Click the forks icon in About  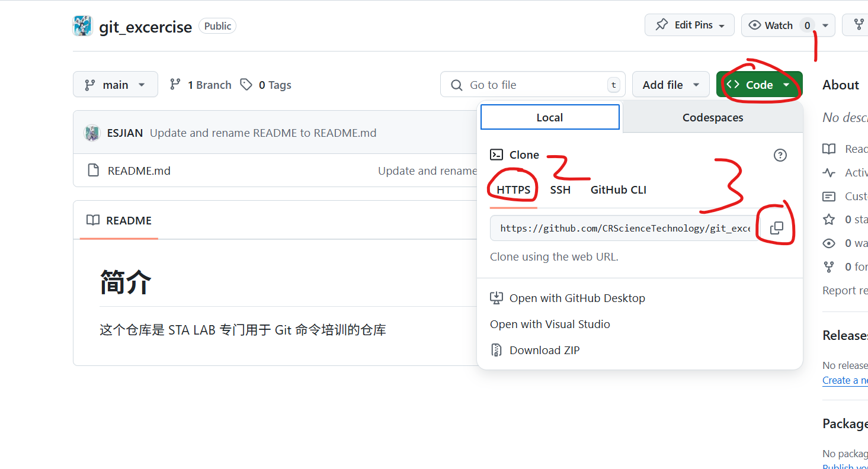click(x=829, y=267)
